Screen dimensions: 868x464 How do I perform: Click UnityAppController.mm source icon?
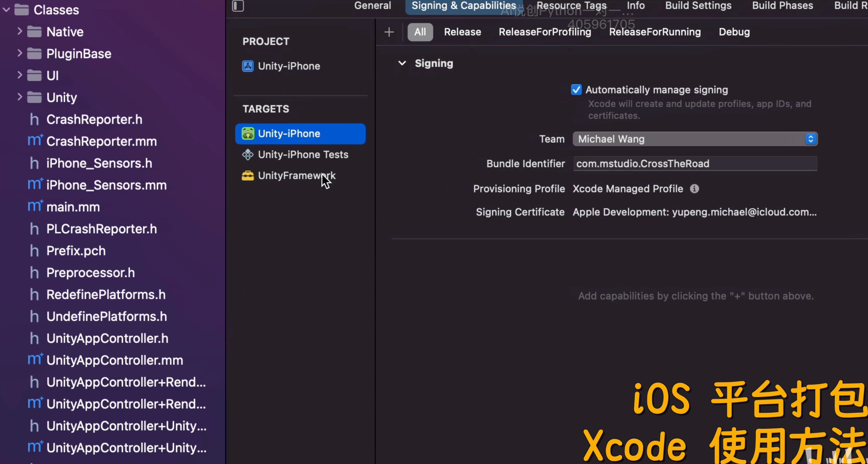[35, 359]
